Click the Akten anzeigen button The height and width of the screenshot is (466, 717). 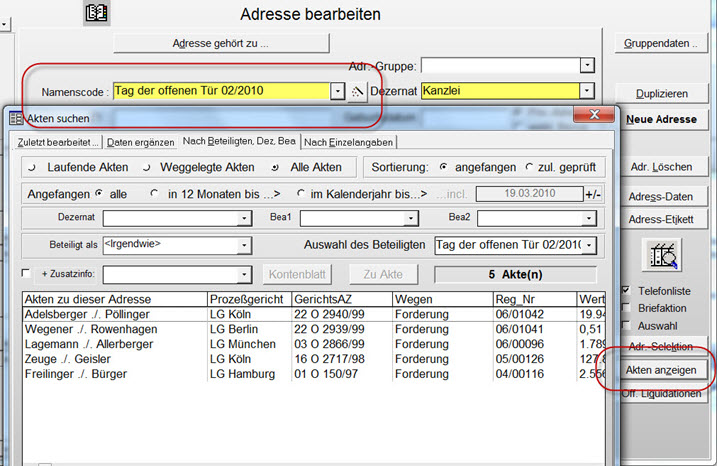point(659,370)
